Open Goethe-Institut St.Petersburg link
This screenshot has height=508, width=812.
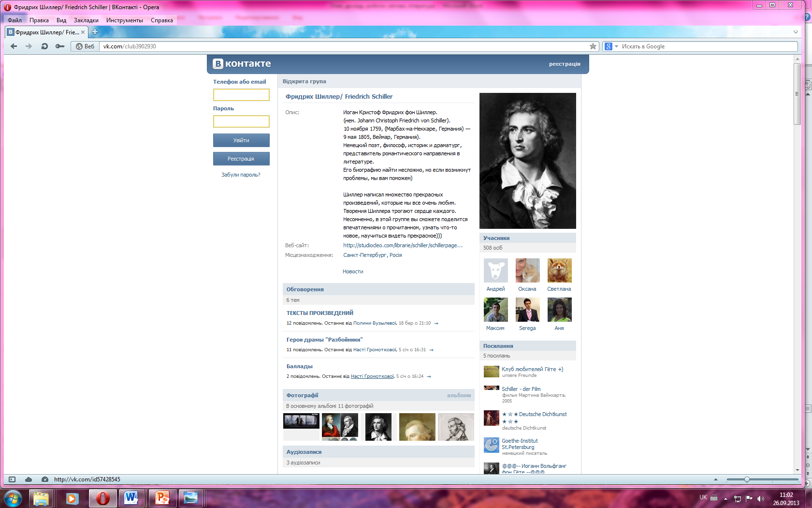520,444
